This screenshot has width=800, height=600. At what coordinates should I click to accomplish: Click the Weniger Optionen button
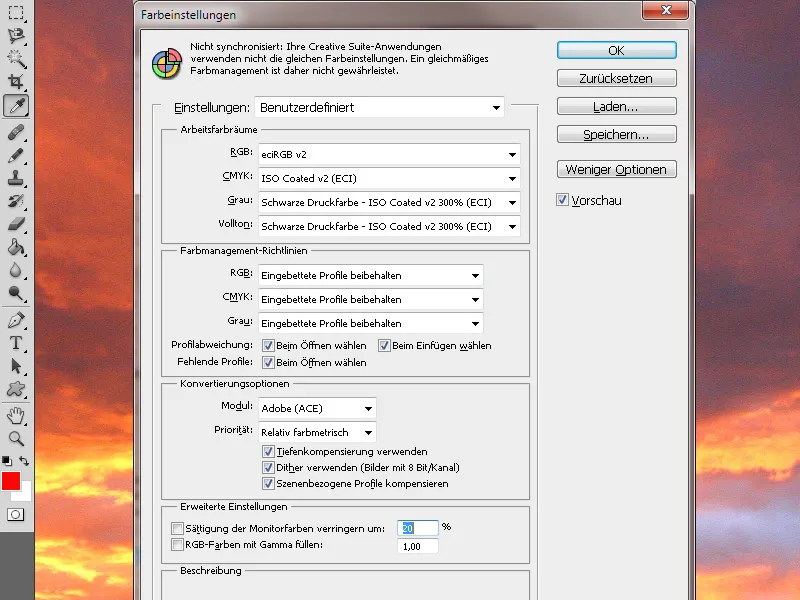(618, 169)
